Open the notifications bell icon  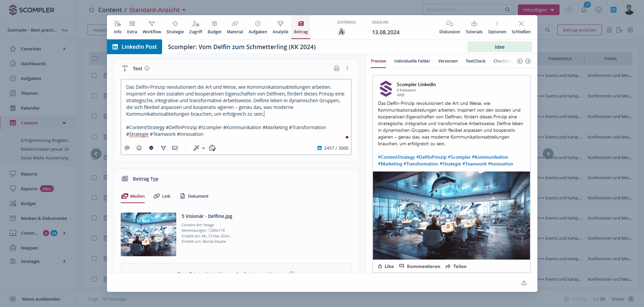(584, 10)
